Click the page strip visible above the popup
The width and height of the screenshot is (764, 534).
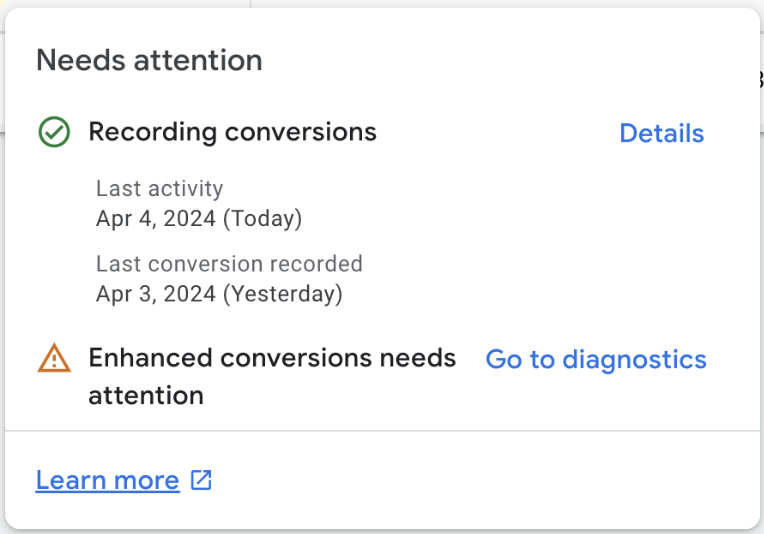(382, 3)
